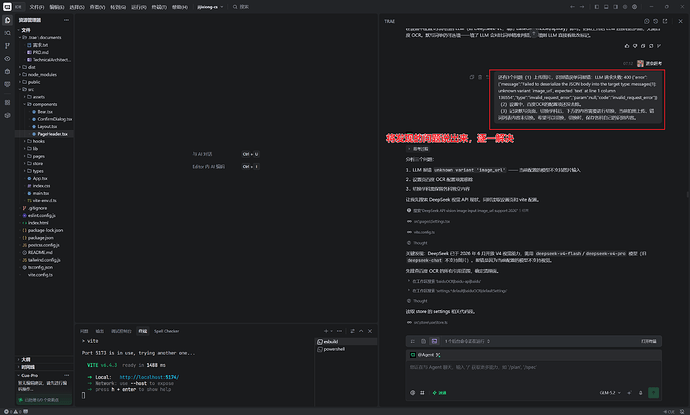The width and height of the screenshot is (690, 415).
Task: Copy the user message via copy icon
Action: (472, 77)
